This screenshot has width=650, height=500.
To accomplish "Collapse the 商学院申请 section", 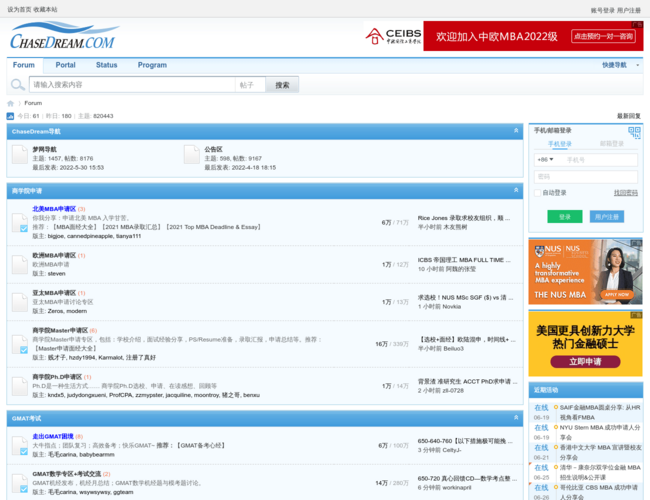I will (x=516, y=190).
